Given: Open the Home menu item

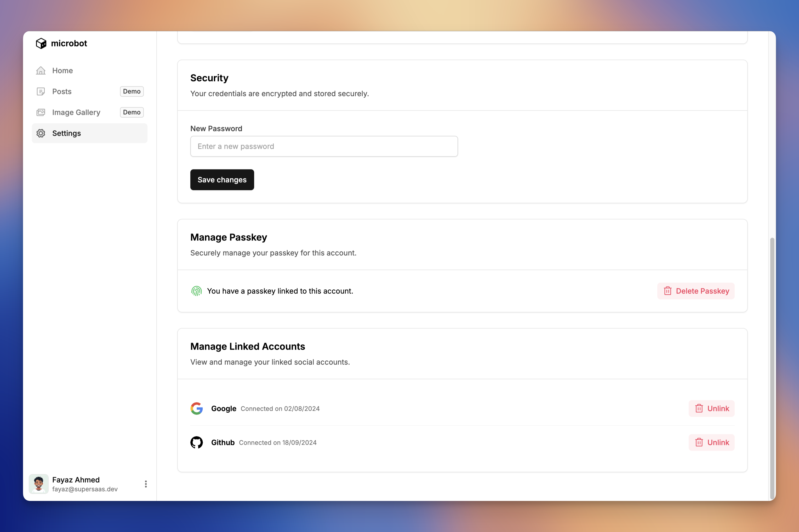Looking at the screenshot, I should click(62, 71).
